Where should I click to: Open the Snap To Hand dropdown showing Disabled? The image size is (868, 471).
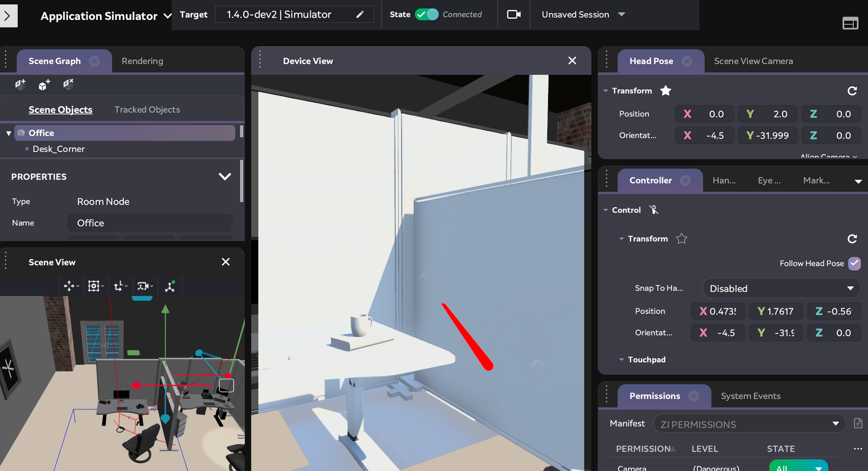pyautogui.click(x=781, y=288)
